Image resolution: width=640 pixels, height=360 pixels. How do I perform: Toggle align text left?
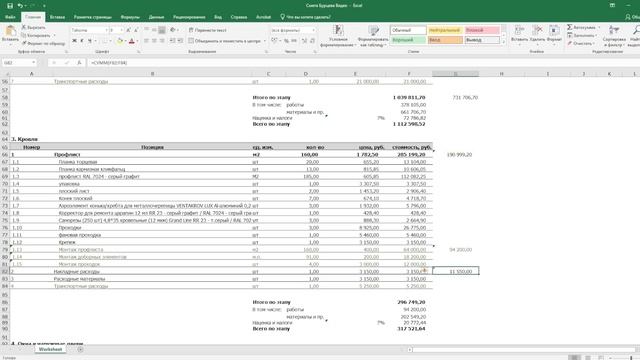[x=146, y=41]
